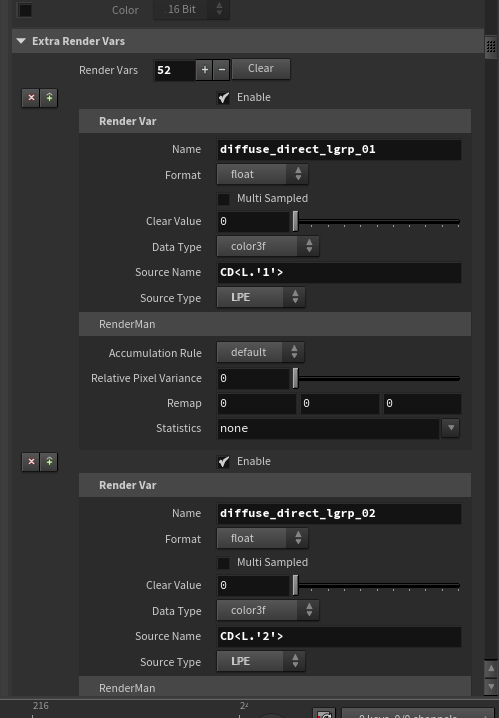Remove last render var with minus button

(x=222, y=70)
